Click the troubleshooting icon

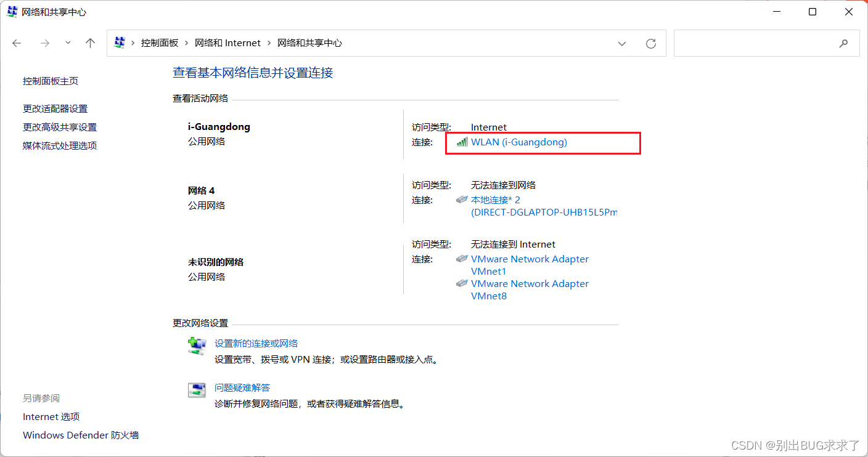point(197,390)
